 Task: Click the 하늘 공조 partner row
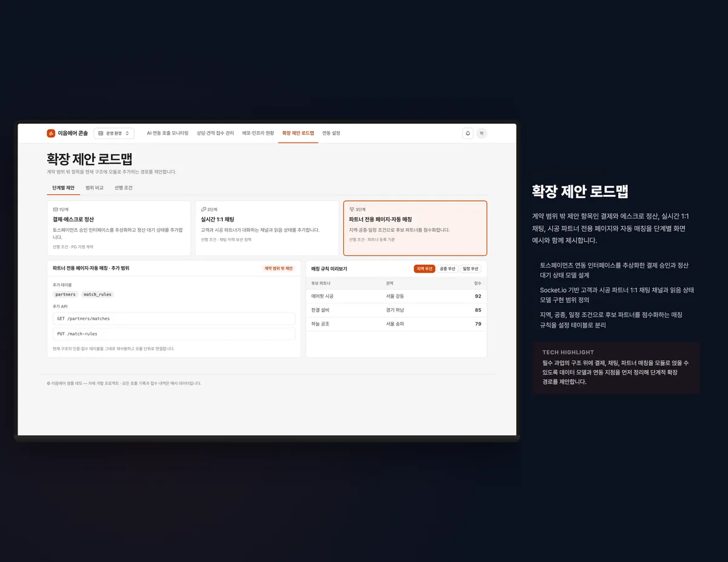(x=396, y=324)
